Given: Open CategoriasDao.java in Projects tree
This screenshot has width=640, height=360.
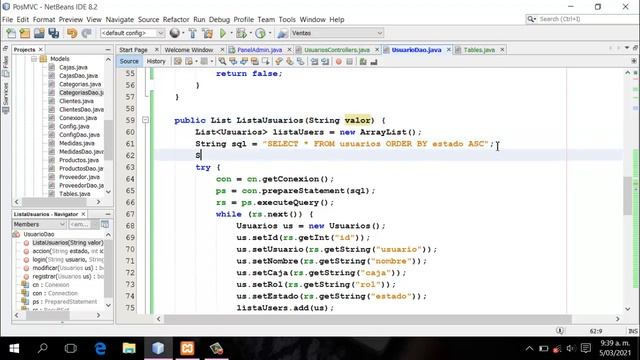Looking at the screenshot, I should 81,93.
